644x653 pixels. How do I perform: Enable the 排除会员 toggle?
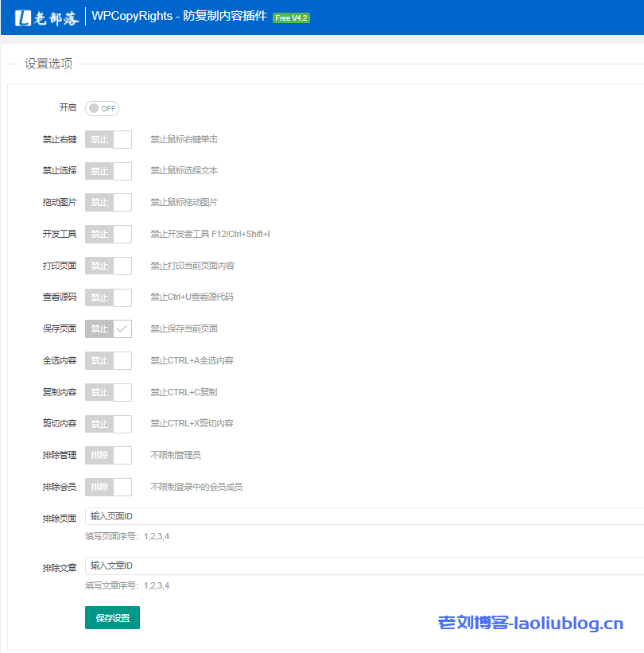108,487
